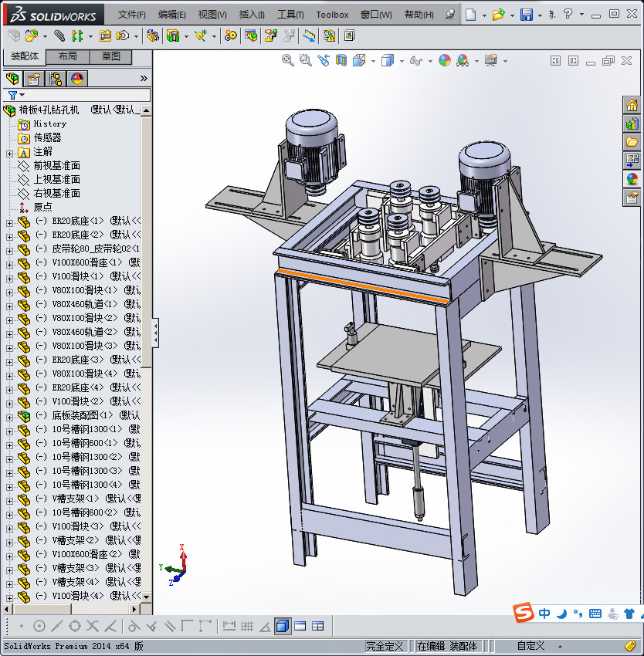Toggle the Sogou Chinese input mode indicator
Image resolution: width=644 pixels, height=656 pixels.
(545, 614)
